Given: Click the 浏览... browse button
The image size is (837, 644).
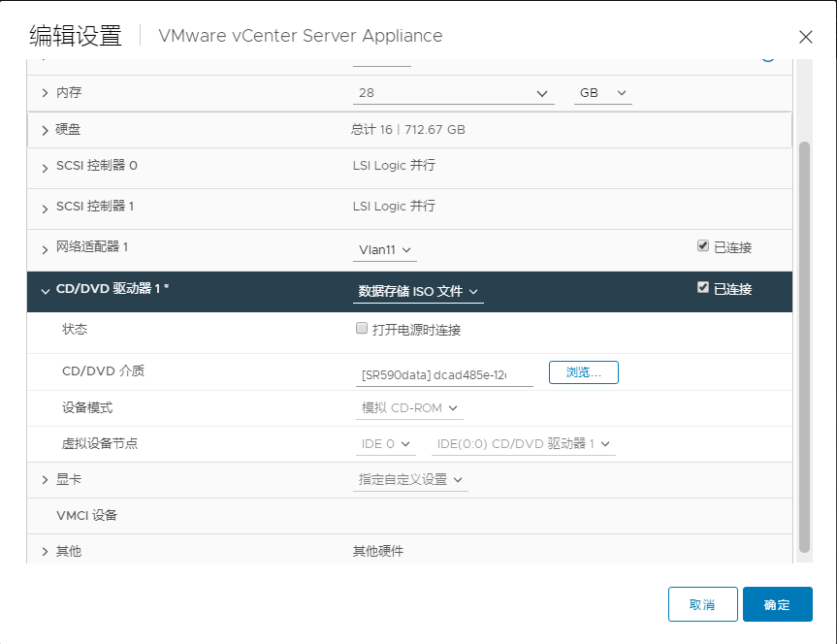Looking at the screenshot, I should click(584, 372).
